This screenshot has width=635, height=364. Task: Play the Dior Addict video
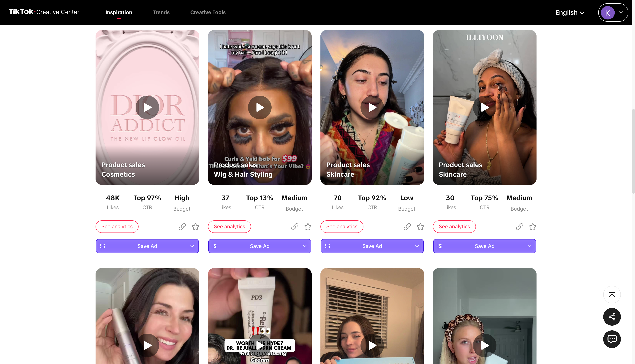tap(147, 107)
